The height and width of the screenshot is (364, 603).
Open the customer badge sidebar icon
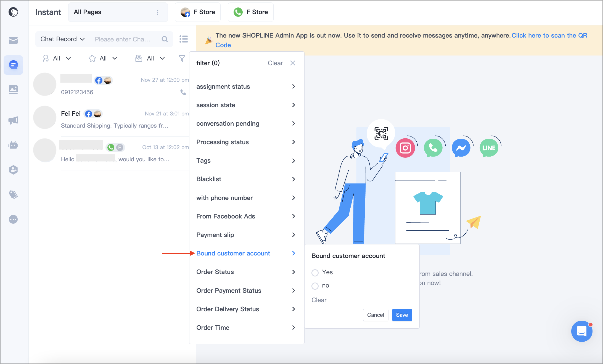point(13,170)
